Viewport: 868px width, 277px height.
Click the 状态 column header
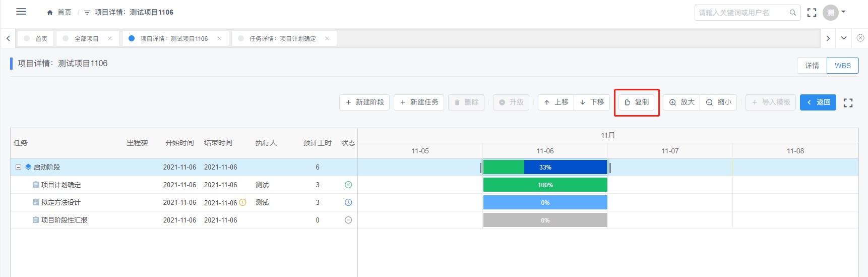tap(348, 143)
